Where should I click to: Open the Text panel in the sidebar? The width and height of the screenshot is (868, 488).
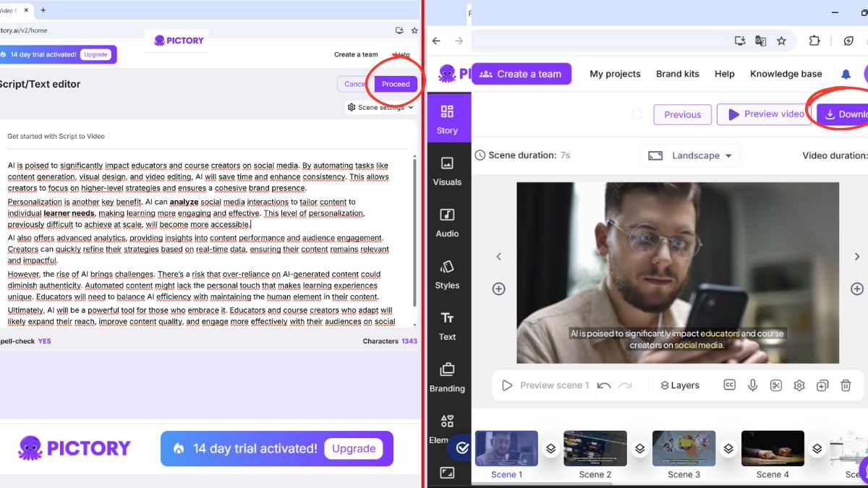(448, 325)
